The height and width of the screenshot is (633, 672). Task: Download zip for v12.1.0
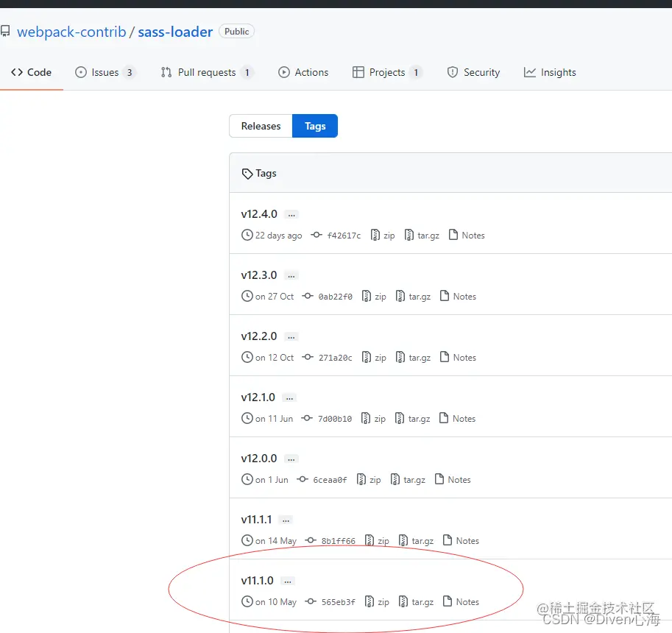click(x=374, y=419)
